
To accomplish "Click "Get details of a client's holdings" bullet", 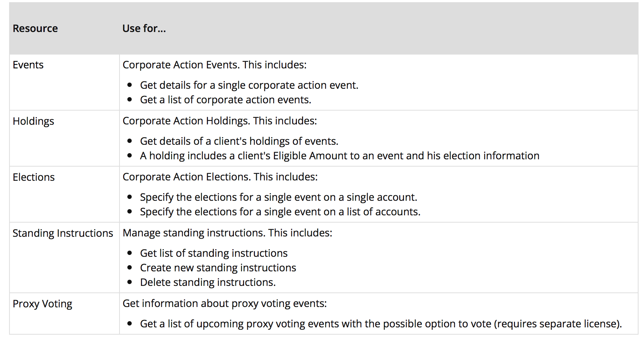I will (x=239, y=141).
